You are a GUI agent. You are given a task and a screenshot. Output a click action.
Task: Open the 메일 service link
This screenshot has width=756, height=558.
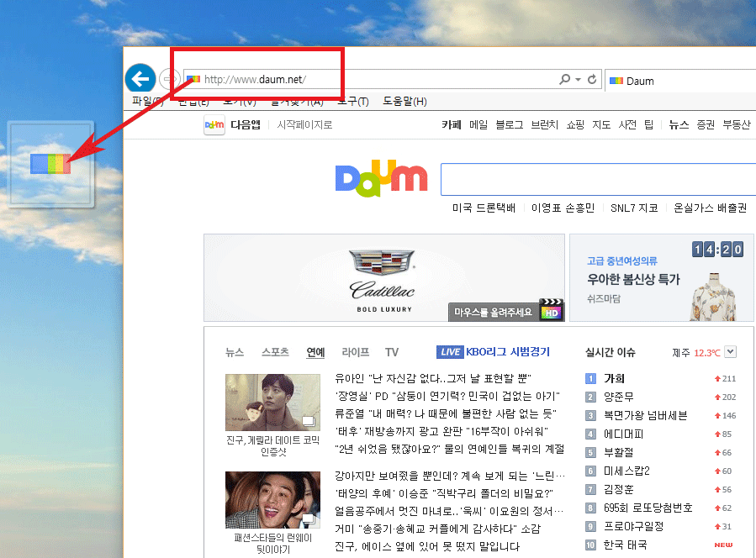pyautogui.click(x=478, y=125)
